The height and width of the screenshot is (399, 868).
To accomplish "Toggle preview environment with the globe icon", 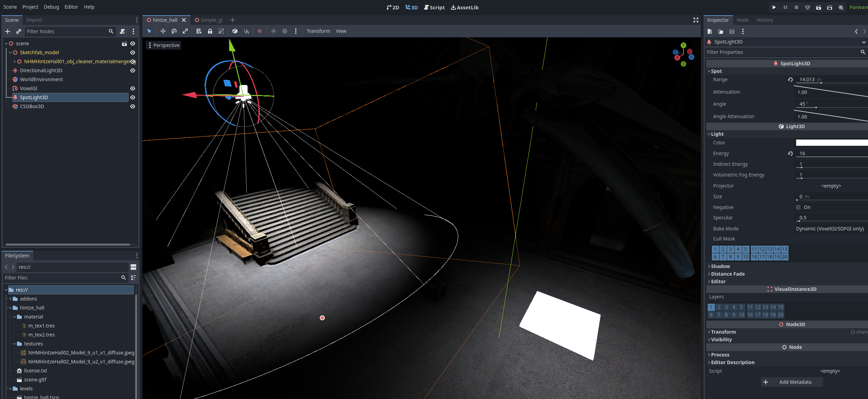I will click(x=285, y=31).
